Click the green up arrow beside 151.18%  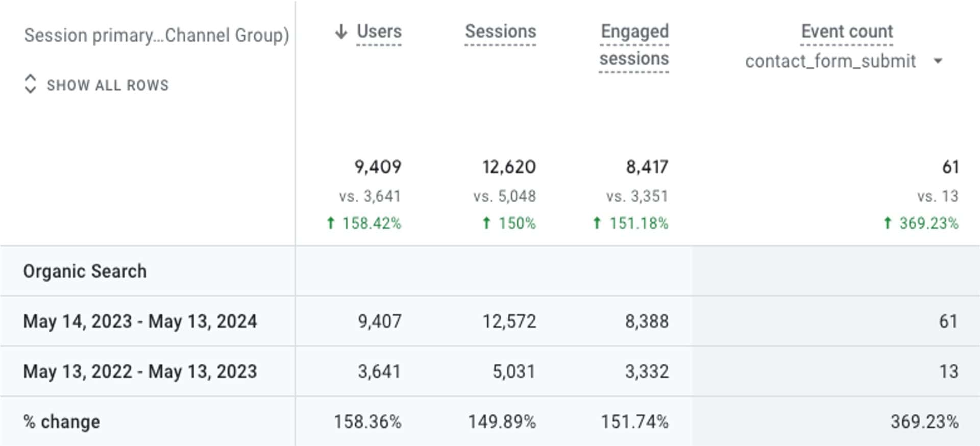[x=597, y=223]
